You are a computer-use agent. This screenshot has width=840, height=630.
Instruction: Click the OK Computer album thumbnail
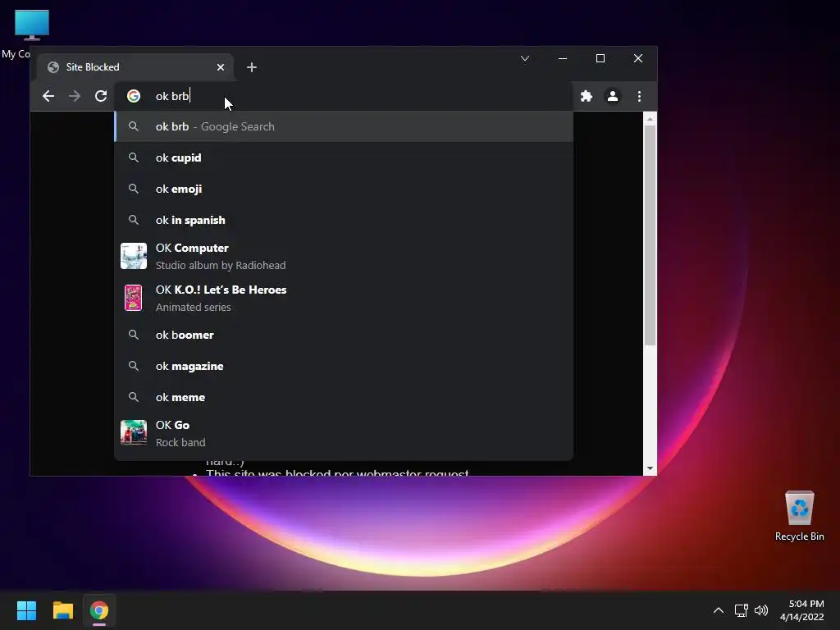point(134,256)
